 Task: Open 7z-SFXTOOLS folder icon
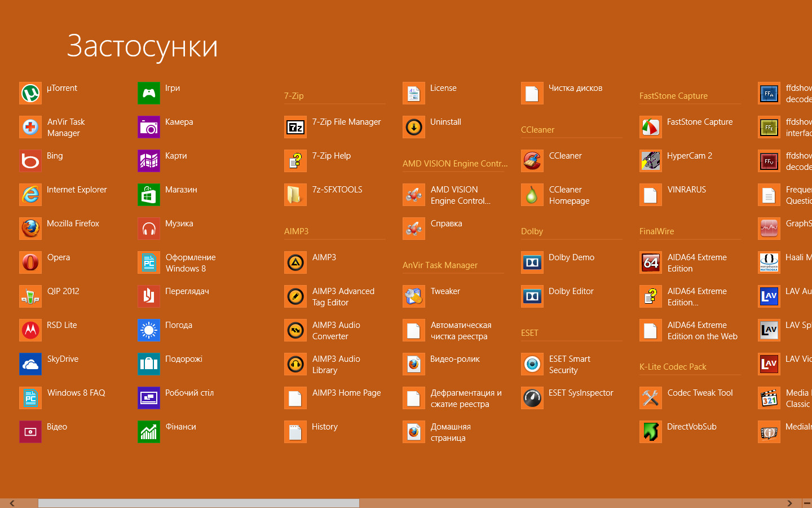295,195
